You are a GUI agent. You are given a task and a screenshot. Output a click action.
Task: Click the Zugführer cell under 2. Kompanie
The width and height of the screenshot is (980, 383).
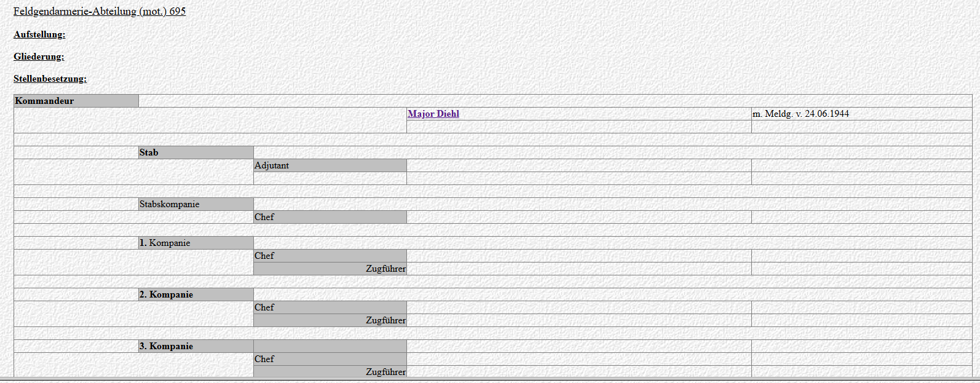pyautogui.click(x=330, y=320)
